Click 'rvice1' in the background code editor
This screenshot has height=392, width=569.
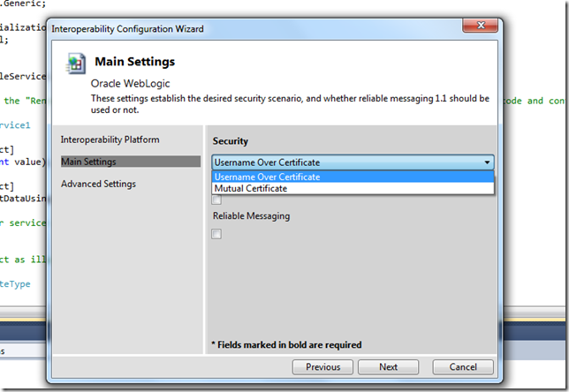tap(15, 125)
